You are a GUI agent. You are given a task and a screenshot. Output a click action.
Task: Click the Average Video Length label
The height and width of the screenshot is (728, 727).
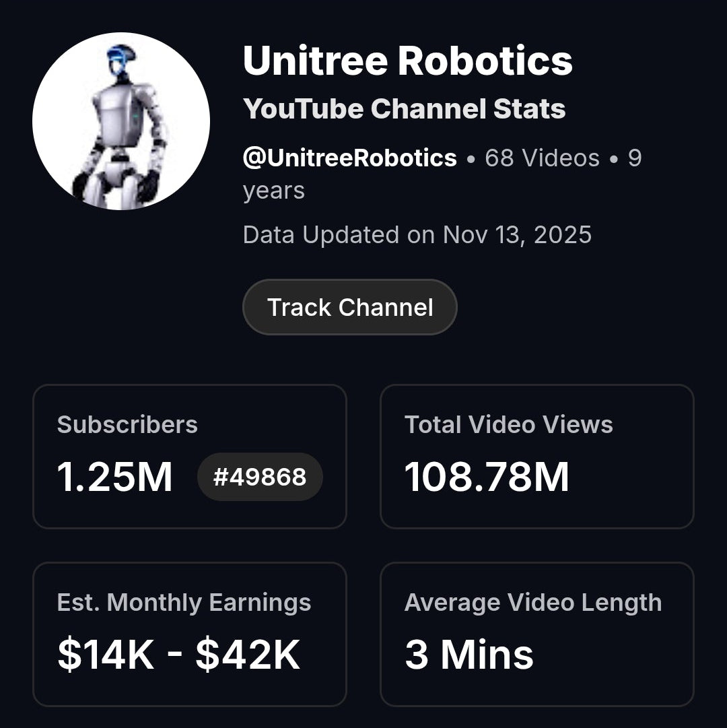pyautogui.click(x=532, y=603)
